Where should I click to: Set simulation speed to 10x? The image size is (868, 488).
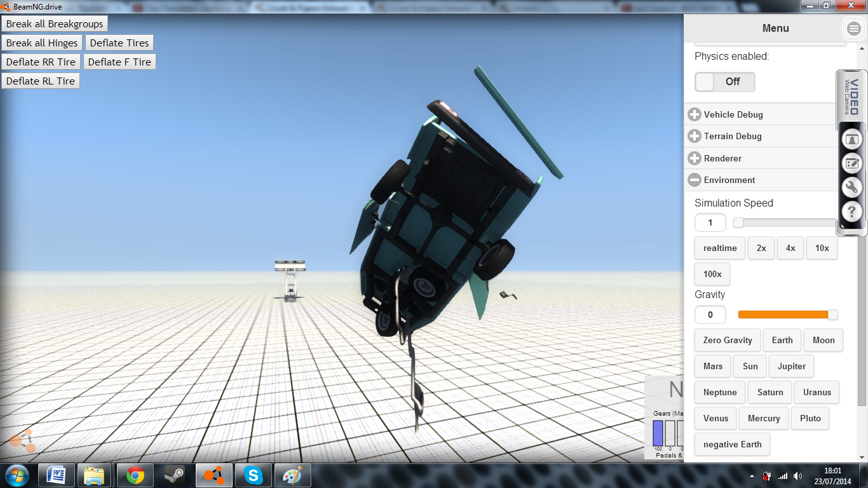tap(822, 248)
